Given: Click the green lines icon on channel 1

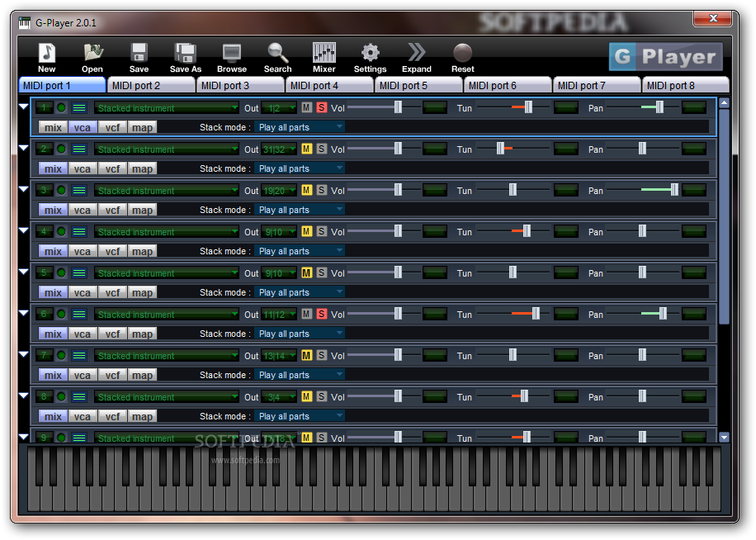Looking at the screenshot, I should [x=79, y=108].
